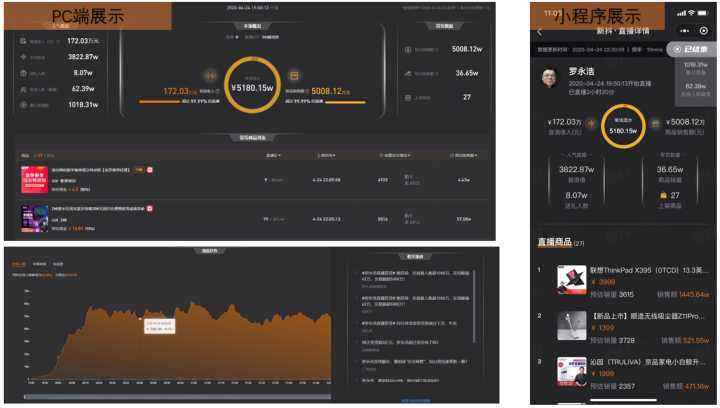Click the 沁园 water purifier product thumbnail
Viewport: 720px width, 408px height.
571,371
